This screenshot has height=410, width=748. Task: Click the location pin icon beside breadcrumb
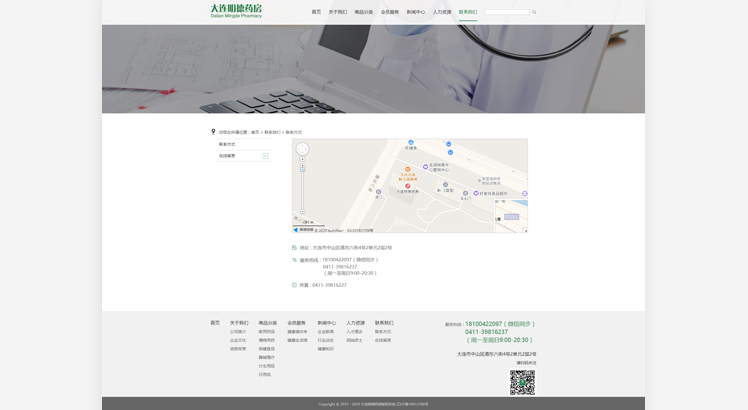tap(213, 132)
